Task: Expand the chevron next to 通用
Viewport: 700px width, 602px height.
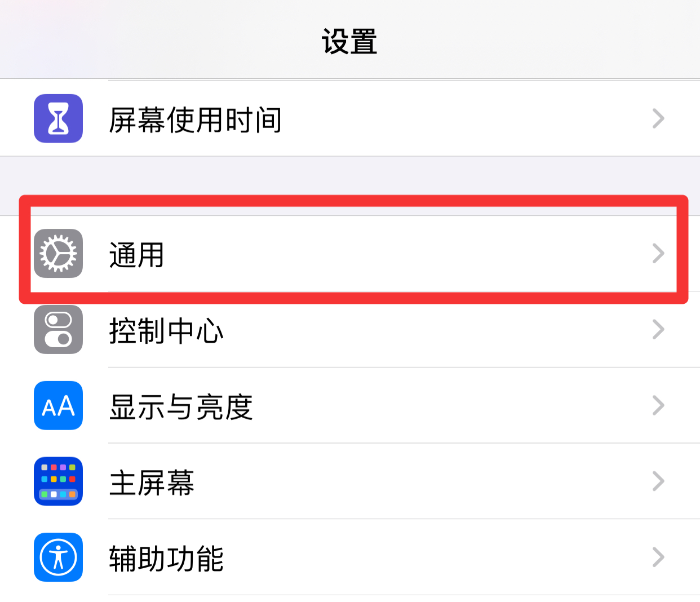Action: pos(658,254)
